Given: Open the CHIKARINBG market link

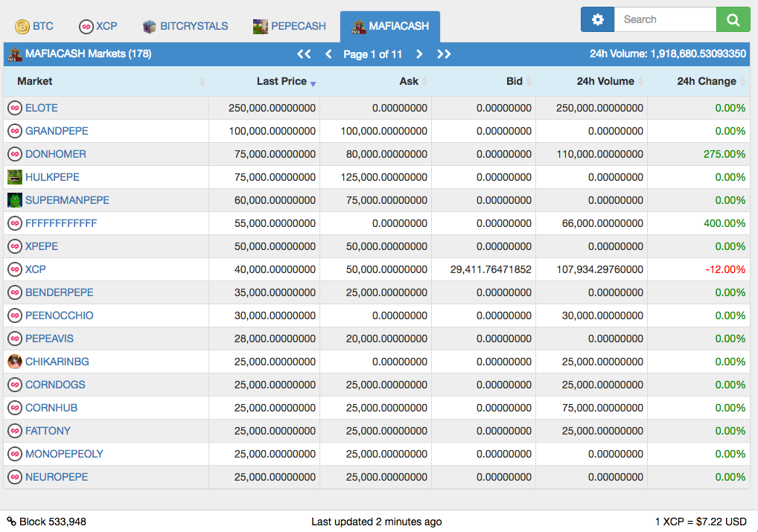Looking at the screenshot, I should [57, 362].
